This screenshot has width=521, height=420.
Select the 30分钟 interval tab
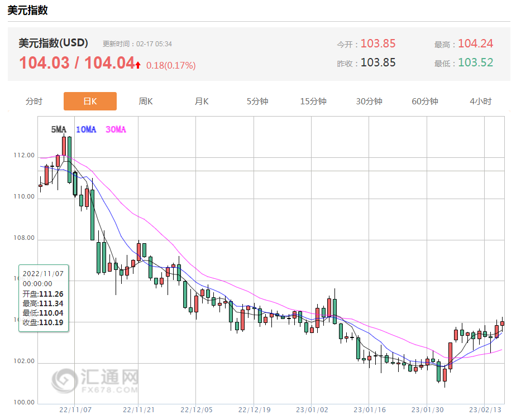pyautogui.click(x=369, y=102)
